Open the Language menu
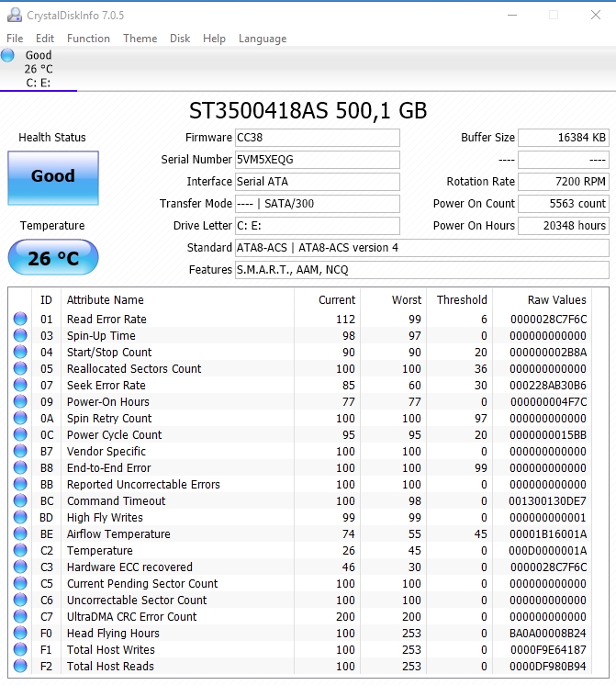The width and height of the screenshot is (616, 685). [x=263, y=39]
